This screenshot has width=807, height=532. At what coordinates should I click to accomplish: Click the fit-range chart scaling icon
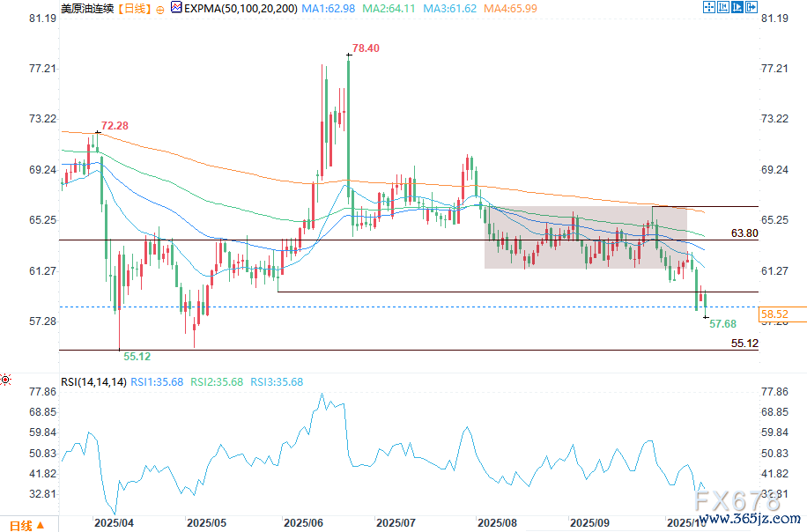click(722, 8)
